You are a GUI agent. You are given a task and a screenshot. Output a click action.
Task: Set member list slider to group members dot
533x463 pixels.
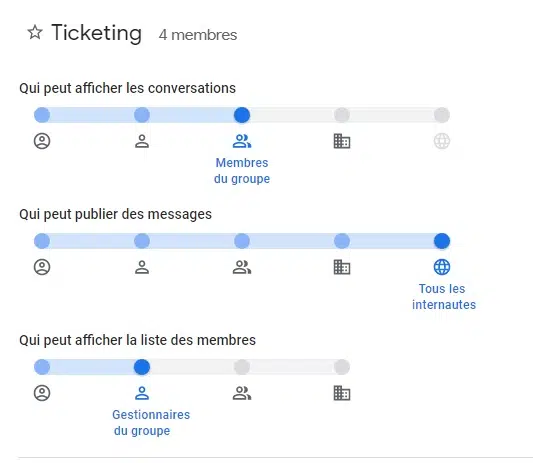(x=242, y=367)
